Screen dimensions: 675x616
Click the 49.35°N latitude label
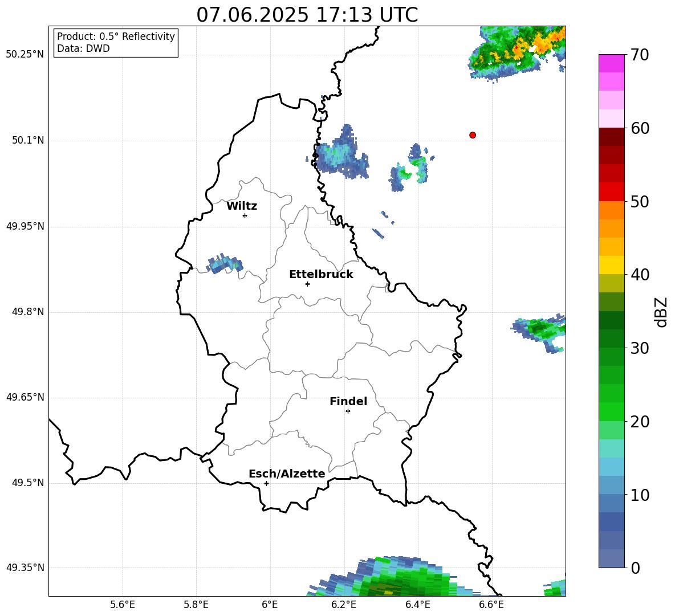25,568
